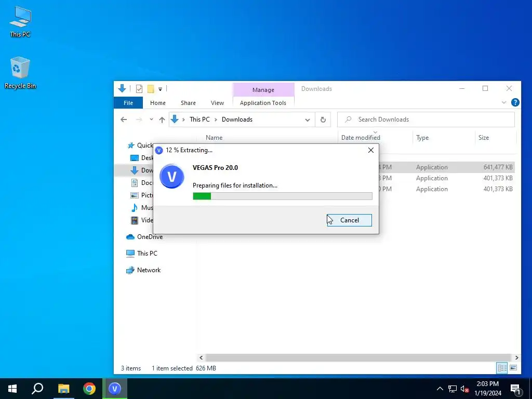The width and height of the screenshot is (532, 399).
Task: Maximize the Downloads Explorer window
Action: click(x=485, y=88)
